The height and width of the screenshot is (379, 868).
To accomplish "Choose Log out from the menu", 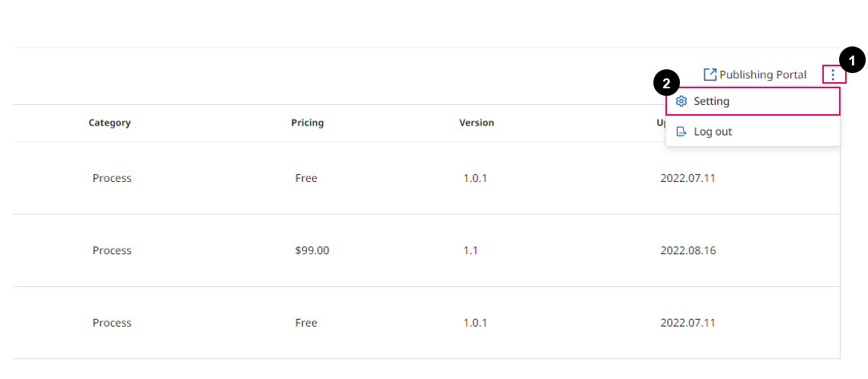I will coord(713,132).
